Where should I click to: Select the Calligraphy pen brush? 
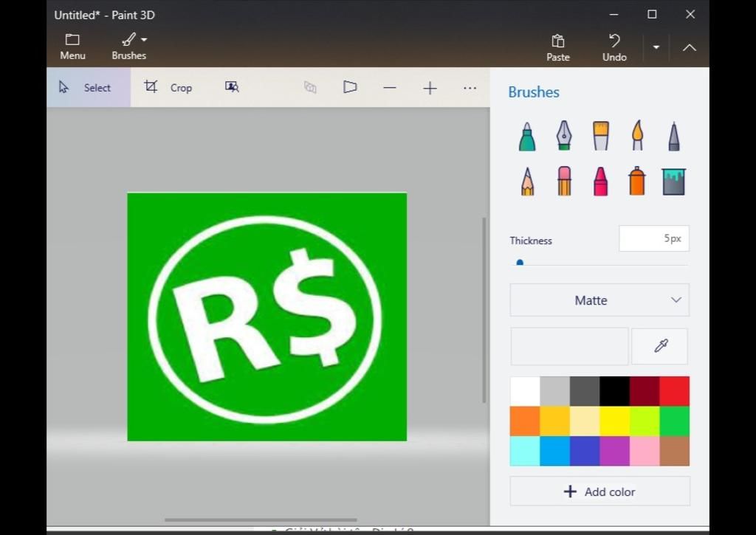coord(563,136)
